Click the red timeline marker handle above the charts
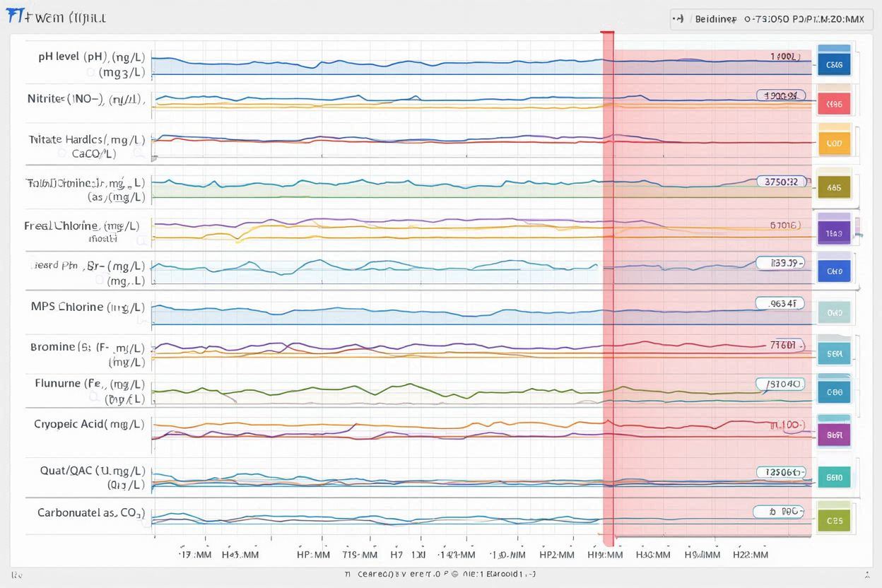 pos(607,33)
